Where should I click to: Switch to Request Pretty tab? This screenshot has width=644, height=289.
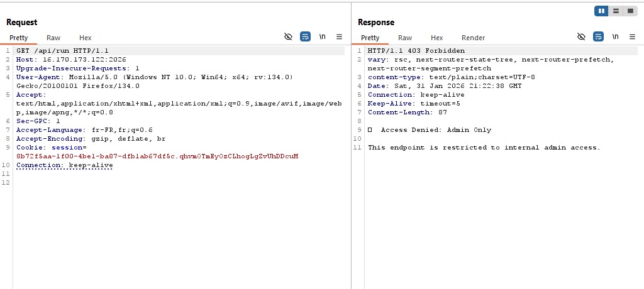pyautogui.click(x=18, y=38)
